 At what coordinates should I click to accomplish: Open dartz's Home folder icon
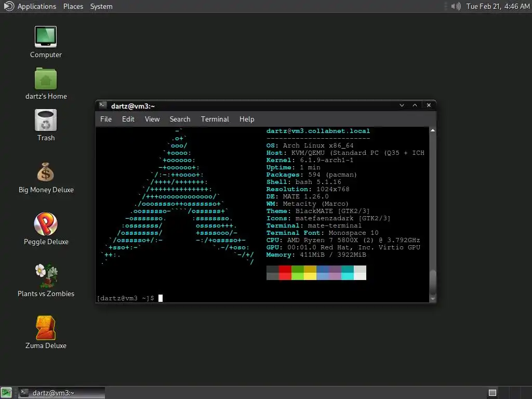click(x=46, y=84)
